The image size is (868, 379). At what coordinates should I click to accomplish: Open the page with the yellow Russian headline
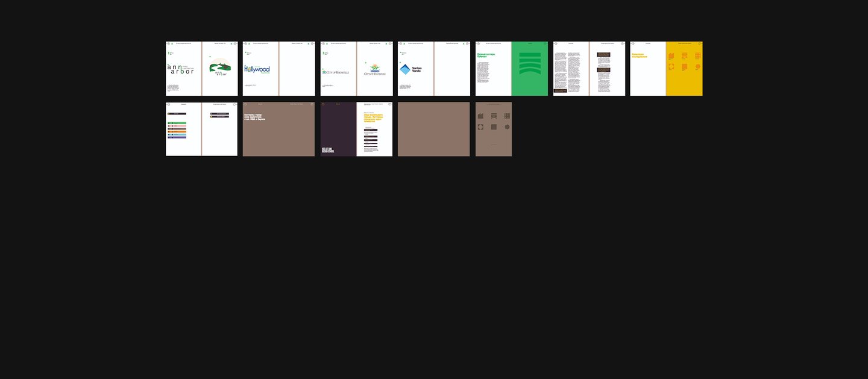tap(648, 69)
